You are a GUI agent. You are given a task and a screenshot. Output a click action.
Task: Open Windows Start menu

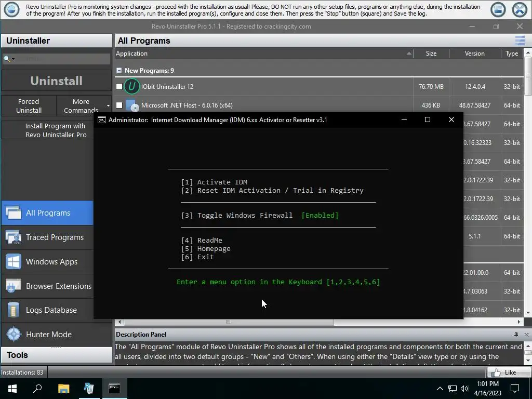[x=12, y=388]
